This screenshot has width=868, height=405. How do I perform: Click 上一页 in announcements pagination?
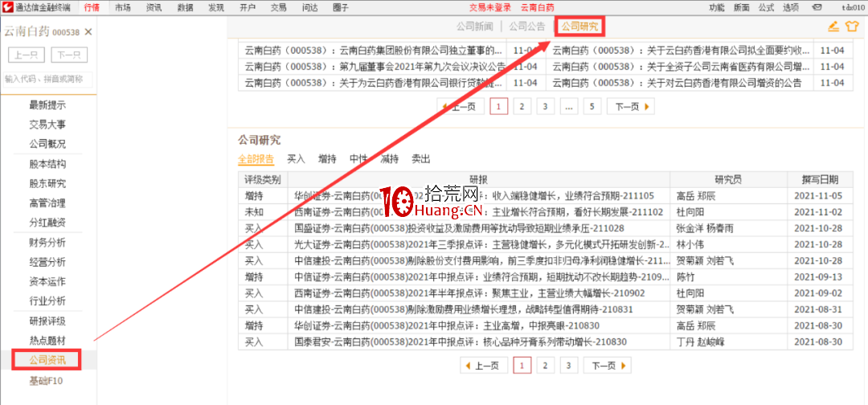pos(461,107)
